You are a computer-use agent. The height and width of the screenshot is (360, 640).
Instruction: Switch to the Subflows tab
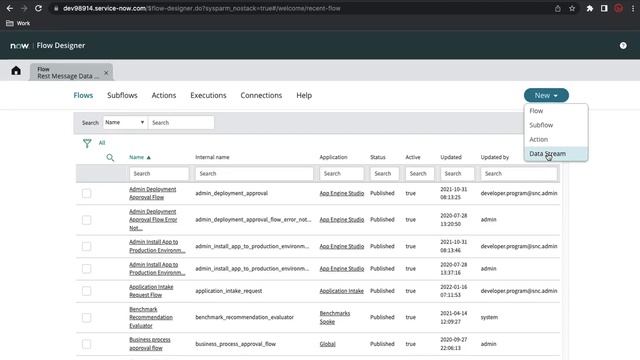click(x=122, y=95)
